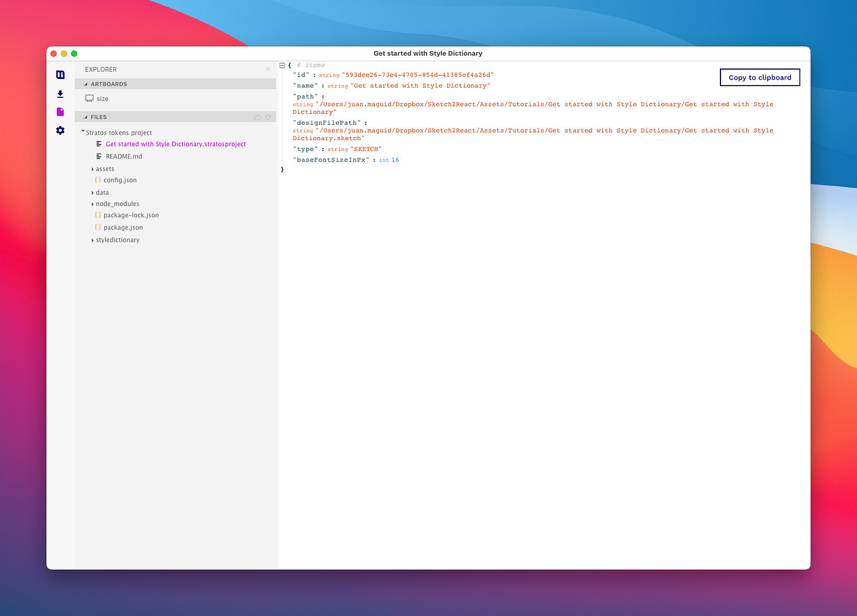This screenshot has width=857, height=616.
Task: Open the README.md file
Action: pos(124,156)
